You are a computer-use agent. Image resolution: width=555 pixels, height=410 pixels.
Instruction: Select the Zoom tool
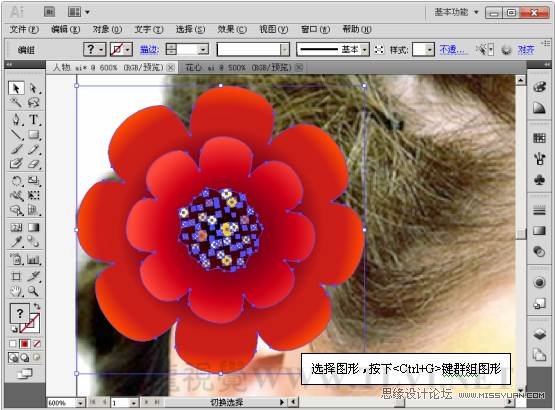click(34, 291)
